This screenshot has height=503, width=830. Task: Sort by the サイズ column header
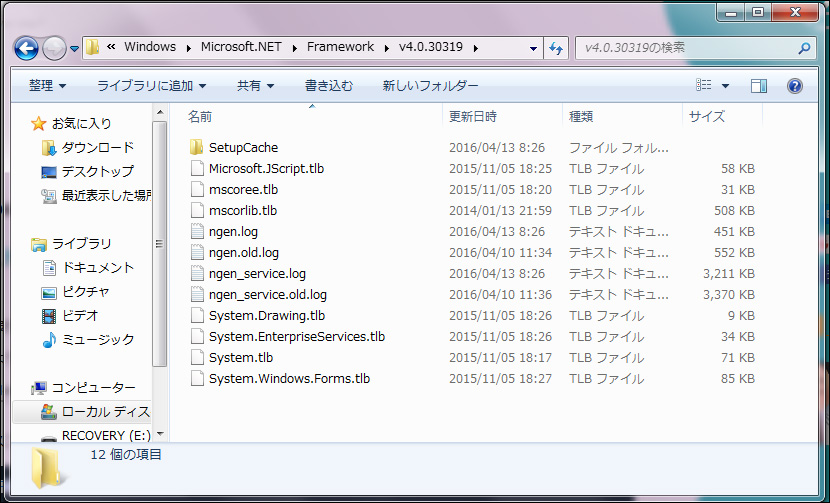[723, 116]
